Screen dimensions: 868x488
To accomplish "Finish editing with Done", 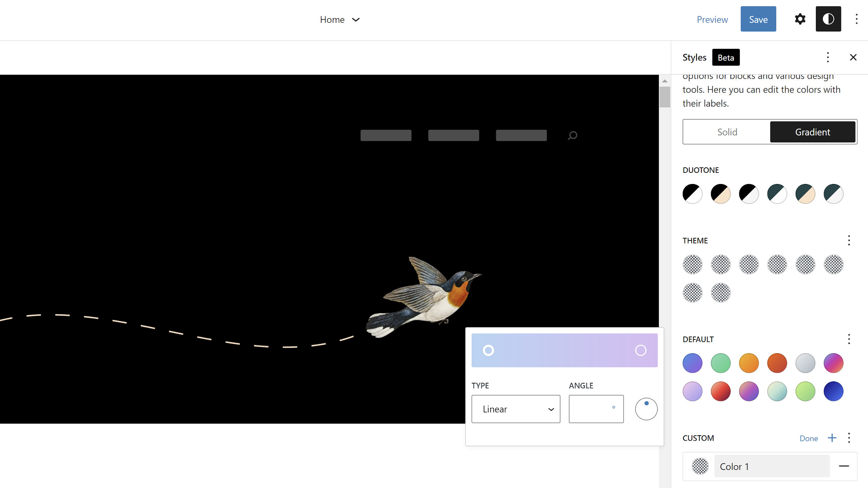I will coord(809,438).
